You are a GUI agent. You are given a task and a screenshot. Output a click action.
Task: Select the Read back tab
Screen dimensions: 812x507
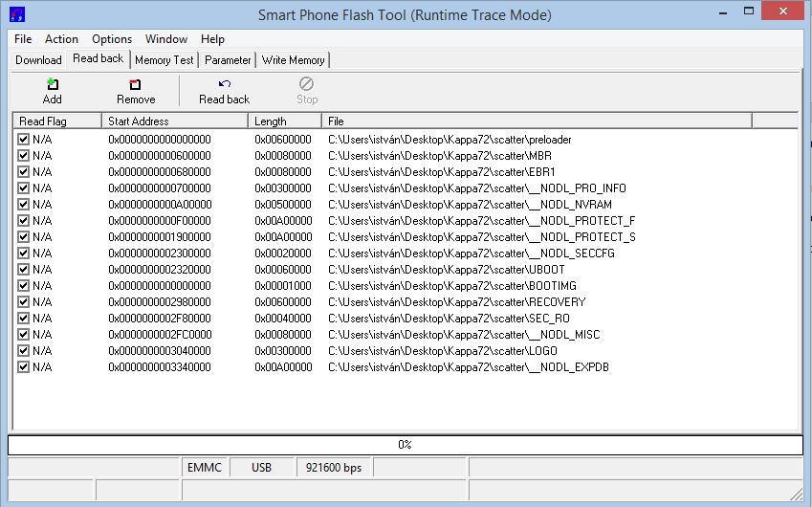coord(98,58)
